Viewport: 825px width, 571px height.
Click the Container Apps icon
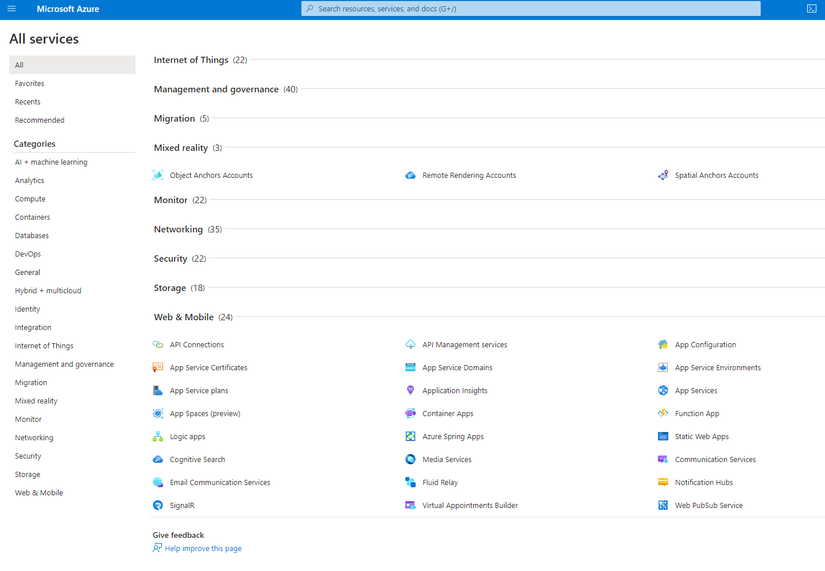pos(410,414)
